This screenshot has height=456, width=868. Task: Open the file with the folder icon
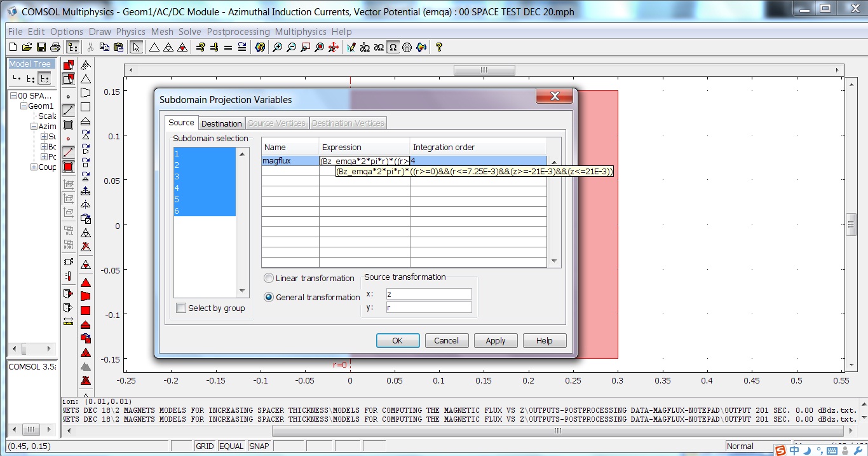click(27, 47)
